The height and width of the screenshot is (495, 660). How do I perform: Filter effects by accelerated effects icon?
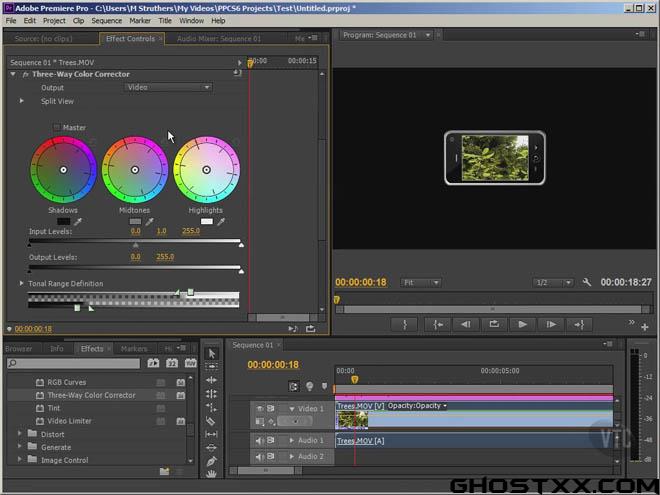coord(153,363)
